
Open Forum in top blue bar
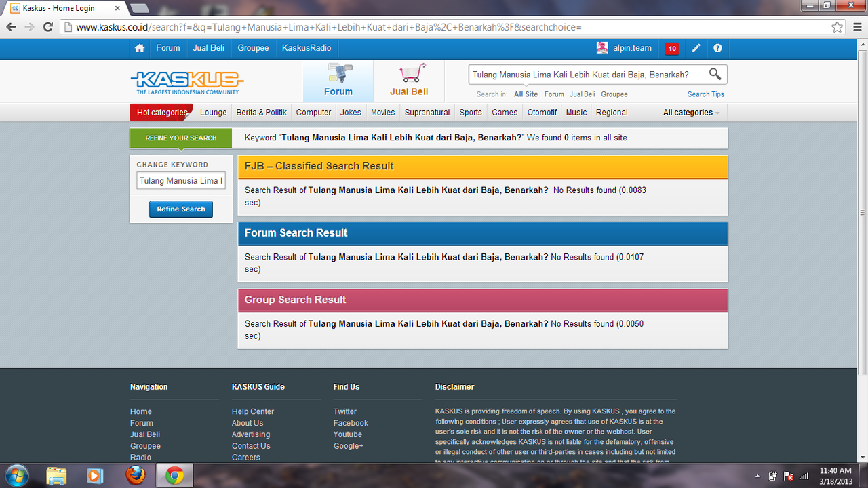coord(168,48)
